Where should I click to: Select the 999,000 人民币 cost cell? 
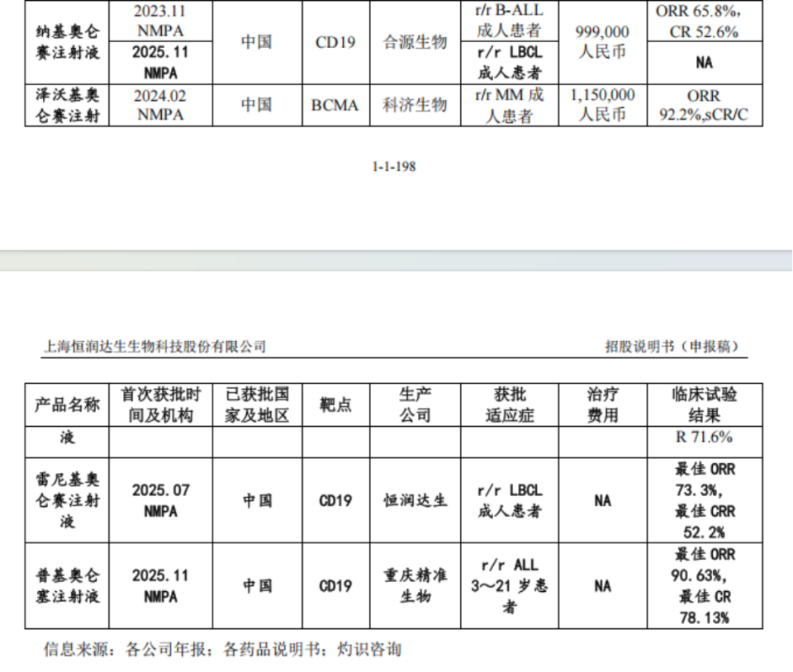[x=602, y=42]
